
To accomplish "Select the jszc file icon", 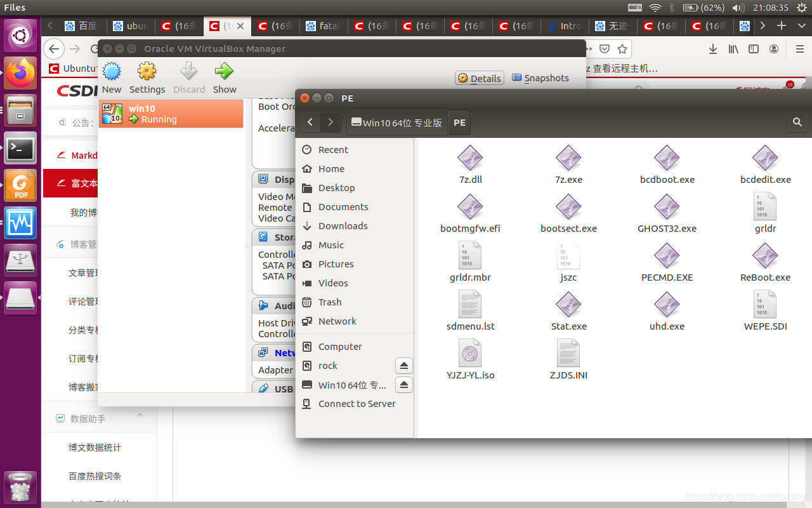I will click(x=568, y=256).
